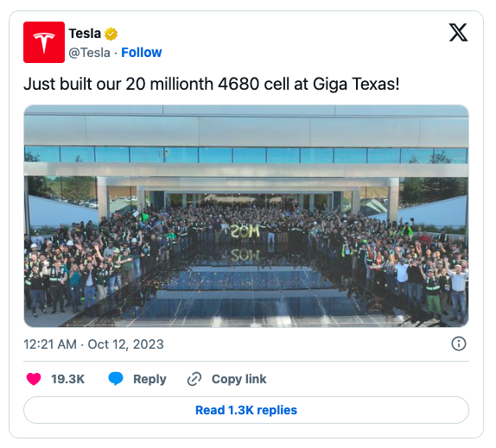The height and width of the screenshot is (448, 496).
Task: Open the Tesla display name profile link
Action: point(85,34)
